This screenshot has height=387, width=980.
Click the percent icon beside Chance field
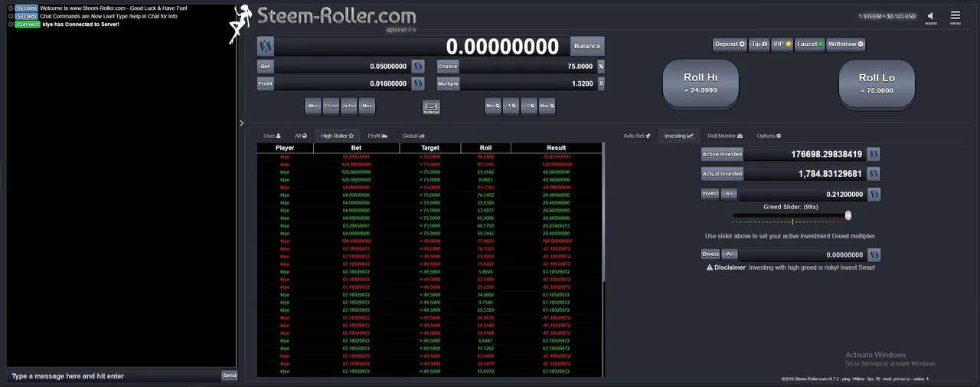point(601,67)
